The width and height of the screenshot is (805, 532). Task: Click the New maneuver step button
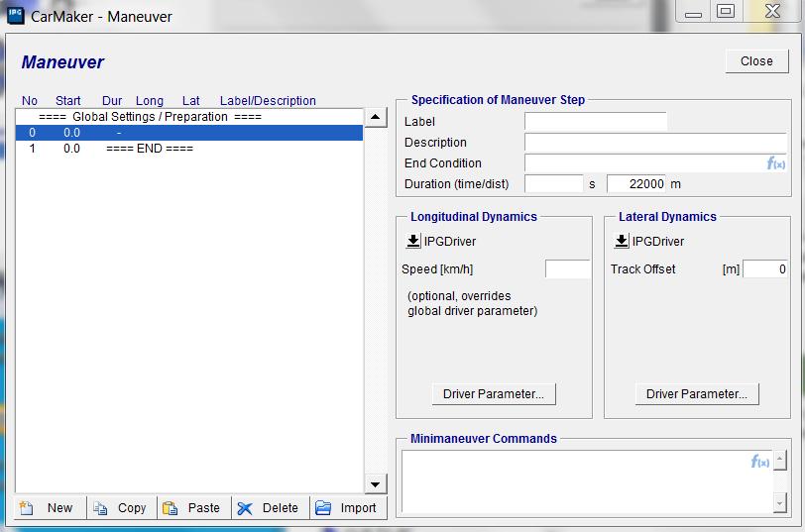(50, 508)
